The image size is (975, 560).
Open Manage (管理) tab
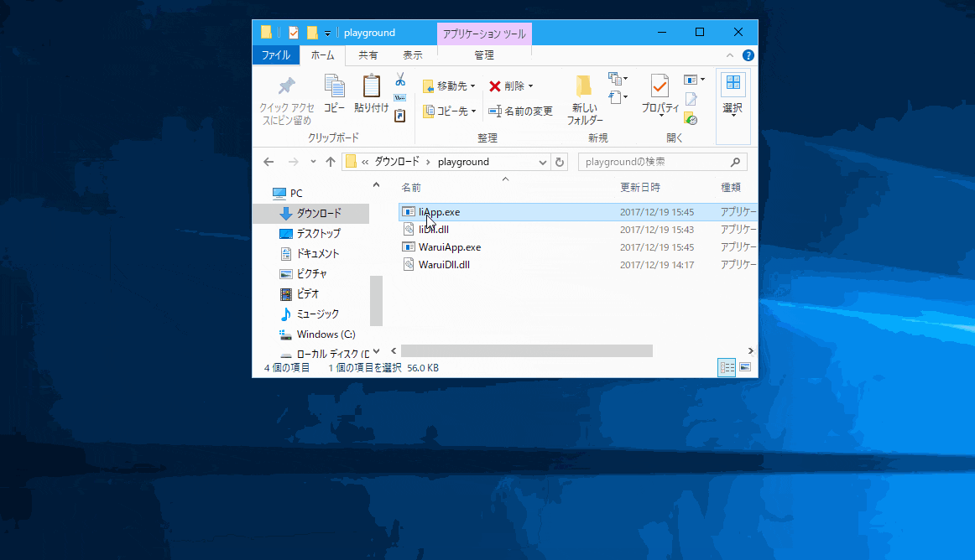pyautogui.click(x=484, y=55)
